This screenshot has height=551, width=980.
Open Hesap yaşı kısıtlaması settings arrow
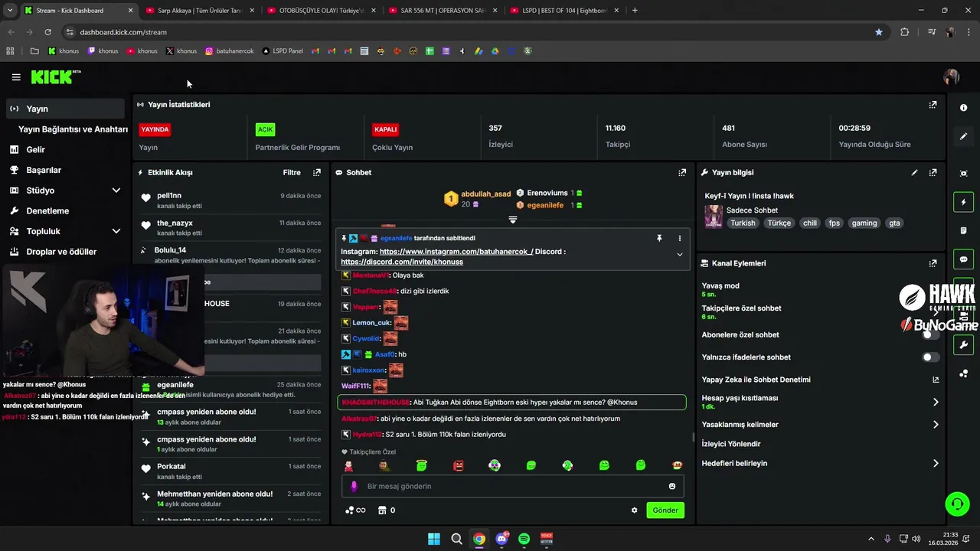coord(936,403)
